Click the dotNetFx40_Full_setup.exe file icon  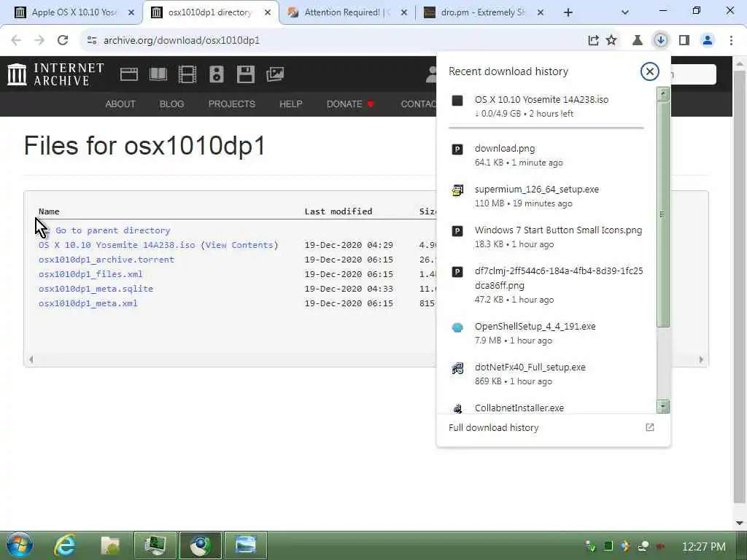tap(457, 368)
